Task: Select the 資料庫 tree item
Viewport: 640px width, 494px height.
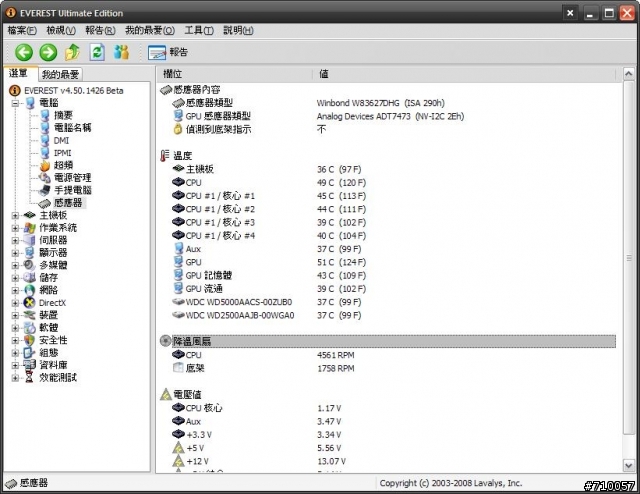Action: click(x=53, y=365)
